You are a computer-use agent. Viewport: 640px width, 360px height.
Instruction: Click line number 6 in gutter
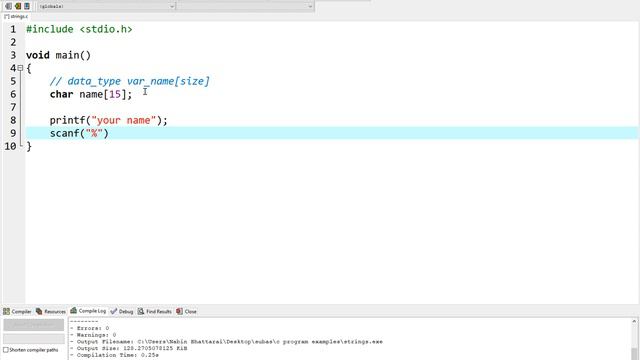[13, 94]
